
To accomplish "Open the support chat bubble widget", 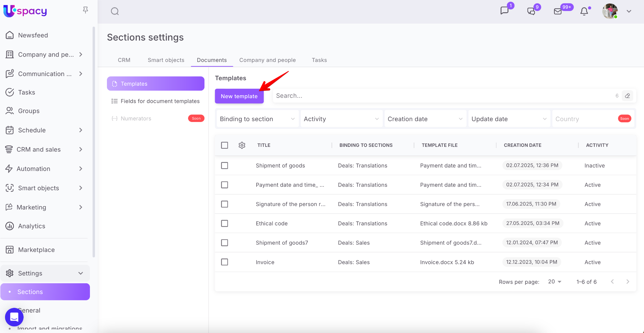I will 14,317.
